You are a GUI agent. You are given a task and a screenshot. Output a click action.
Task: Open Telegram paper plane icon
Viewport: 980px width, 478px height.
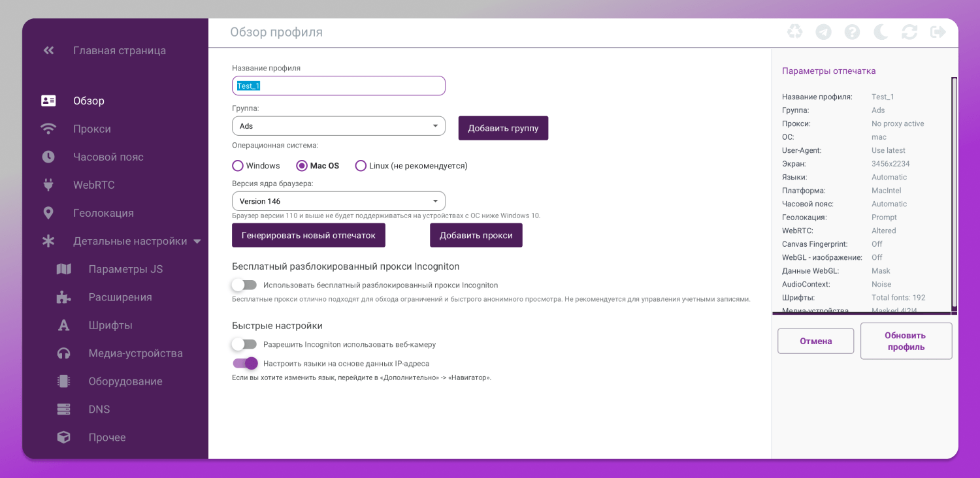coord(823,32)
